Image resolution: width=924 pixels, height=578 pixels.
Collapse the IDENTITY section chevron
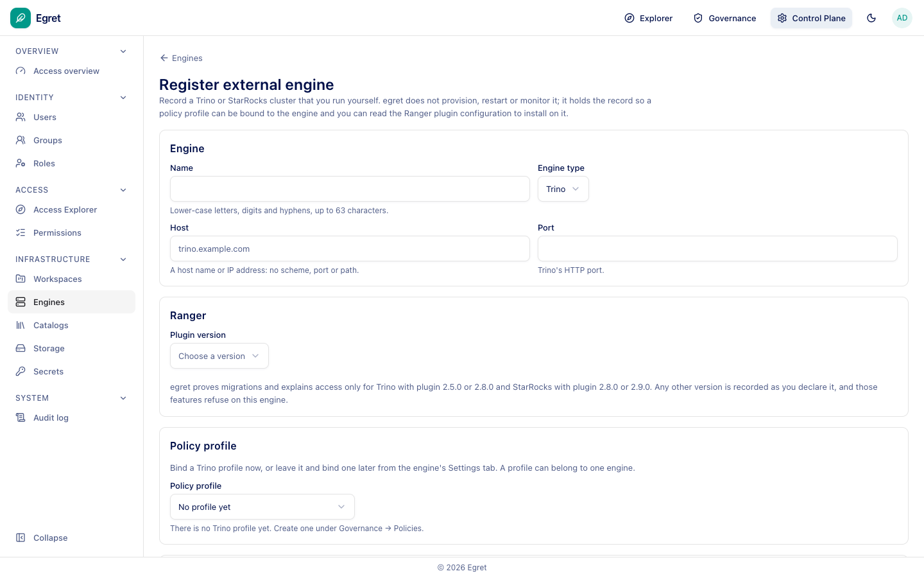pyautogui.click(x=123, y=98)
